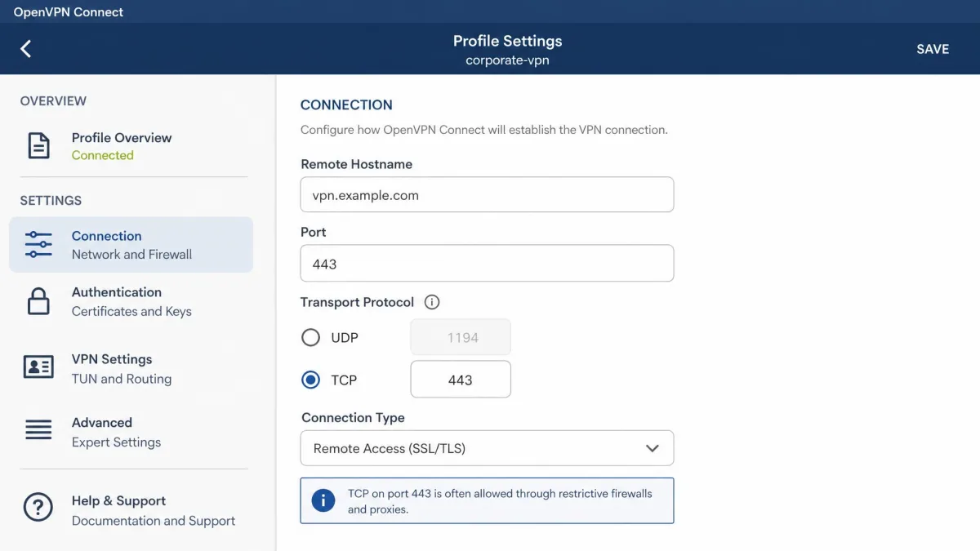Click the Remote Hostname label

pyautogui.click(x=356, y=164)
